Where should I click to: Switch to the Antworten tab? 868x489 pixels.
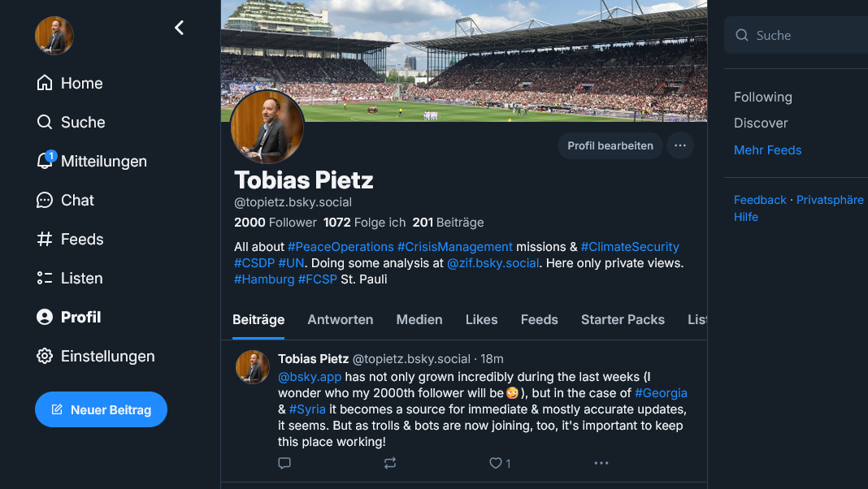tap(341, 319)
